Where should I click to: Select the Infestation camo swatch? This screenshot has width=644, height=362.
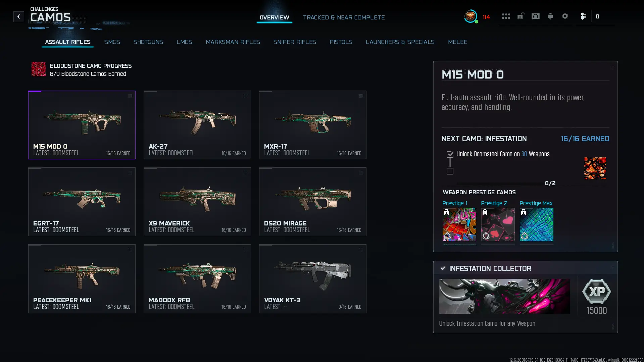(x=595, y=168)
